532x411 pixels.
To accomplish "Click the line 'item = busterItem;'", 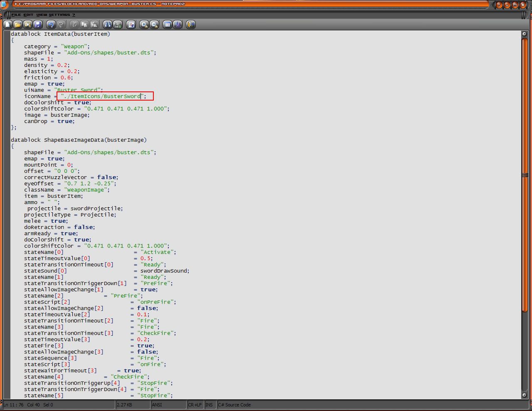I will (x=54, y=196).
